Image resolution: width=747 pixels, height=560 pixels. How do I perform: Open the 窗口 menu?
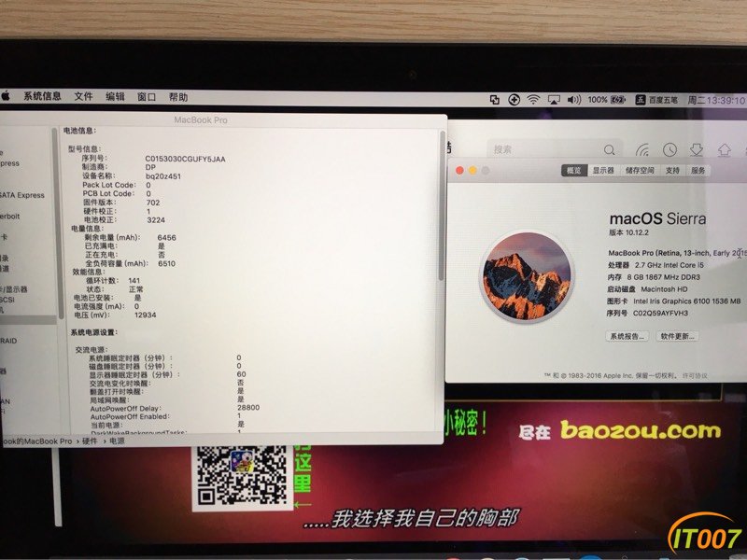coord(147,97)
